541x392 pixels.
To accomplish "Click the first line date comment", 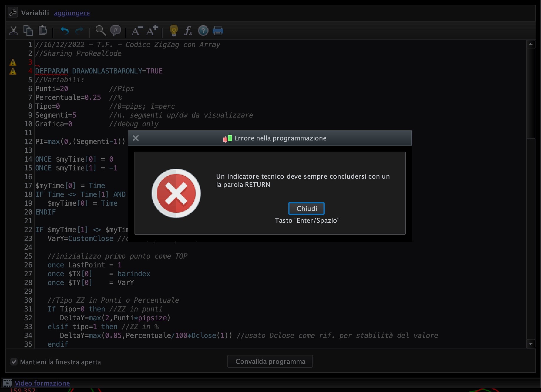I will tap(128, 45).
